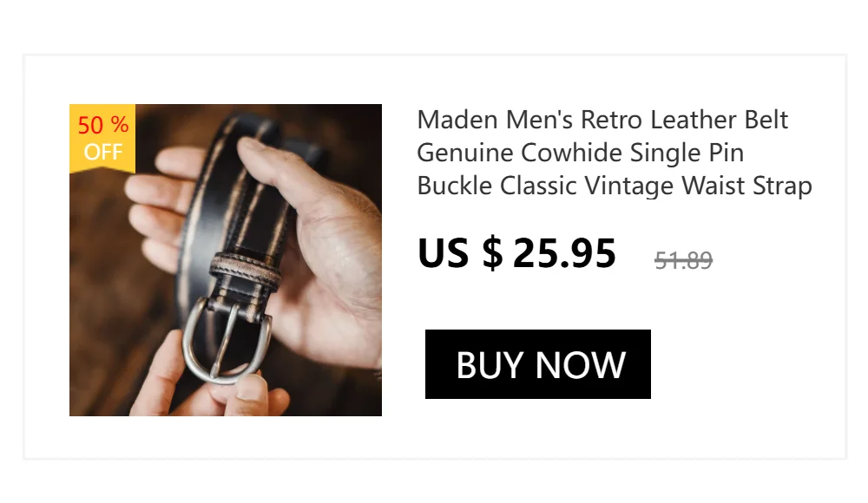Click the black BUY NOW button

537,364
